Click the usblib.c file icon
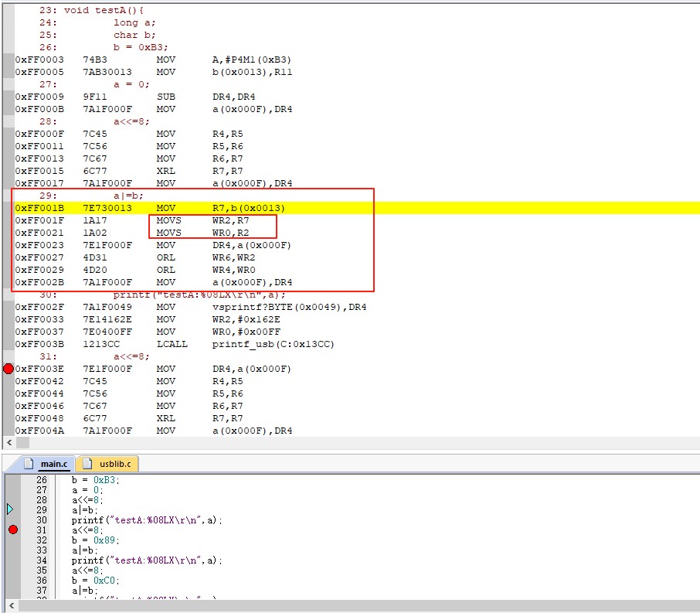The image size is (700, 613). (x=87, y=463)
